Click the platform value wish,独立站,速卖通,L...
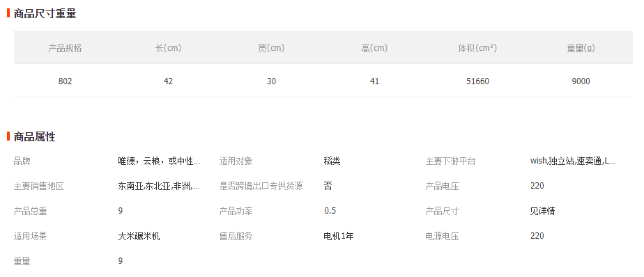644x277 pixels. click(x=572, y=161)
